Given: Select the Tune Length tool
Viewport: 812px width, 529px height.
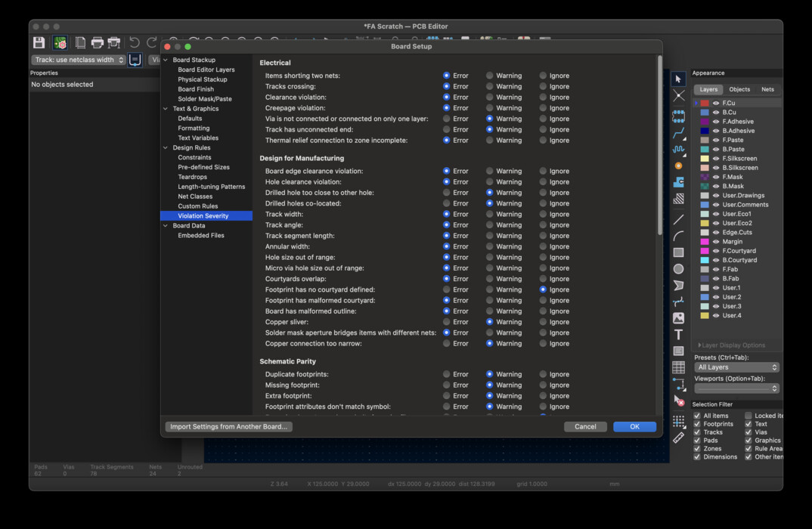Looking at the screenshot, I should [x=678, y=150].
